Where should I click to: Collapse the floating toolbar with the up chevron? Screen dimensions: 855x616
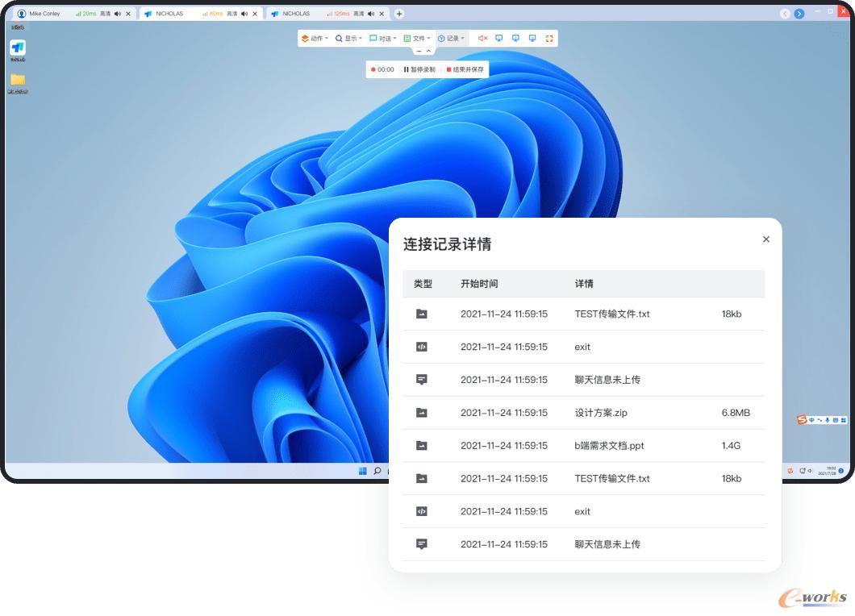pyautogui.click(x=429, y=51)
